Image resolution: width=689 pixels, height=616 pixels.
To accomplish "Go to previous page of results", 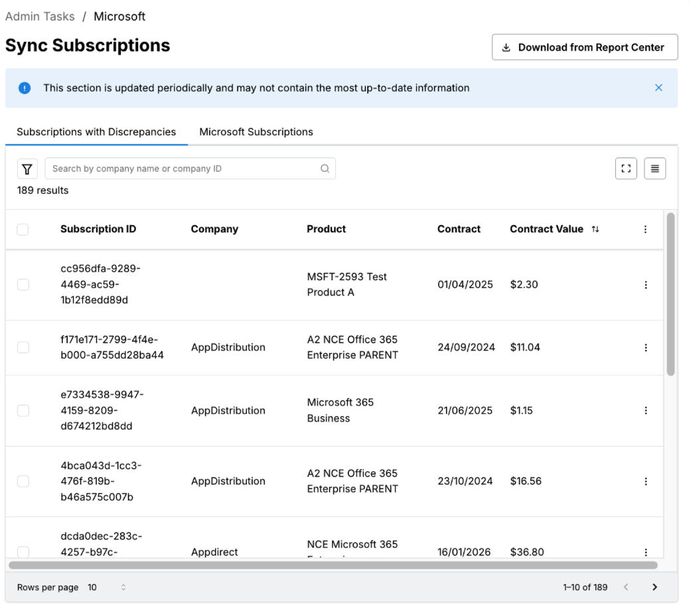I will pyautogui.click(x=626, y=587).
